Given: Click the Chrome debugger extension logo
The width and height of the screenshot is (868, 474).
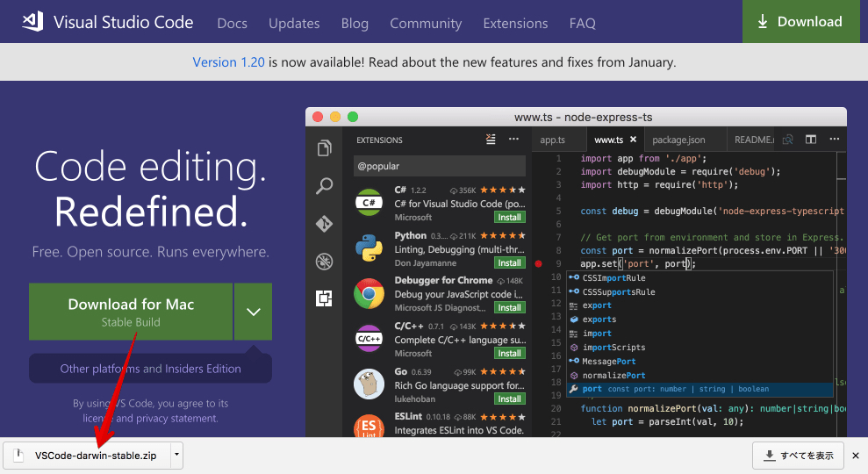Looking at the screenshot, I should pyautogui.click(x=369, y=293).
